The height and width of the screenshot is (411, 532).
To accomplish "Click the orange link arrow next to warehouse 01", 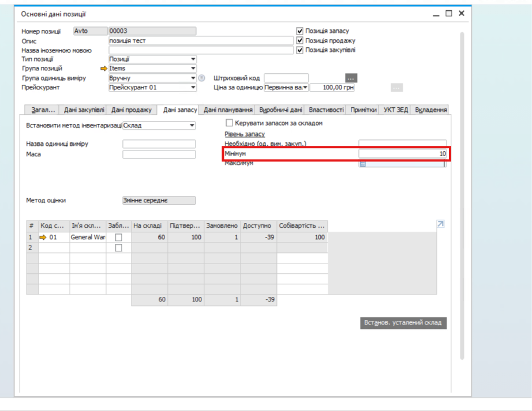I will tap(43, 237).
